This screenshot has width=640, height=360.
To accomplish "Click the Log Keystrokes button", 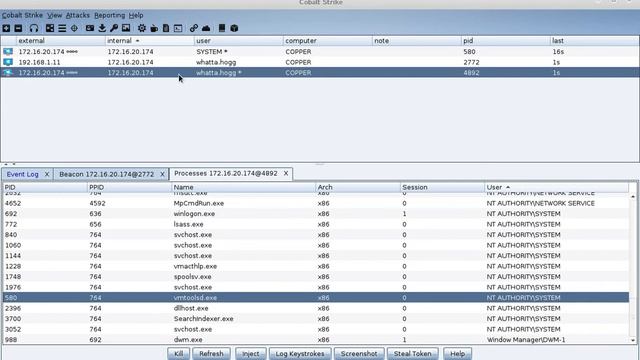I will [300, 353].
